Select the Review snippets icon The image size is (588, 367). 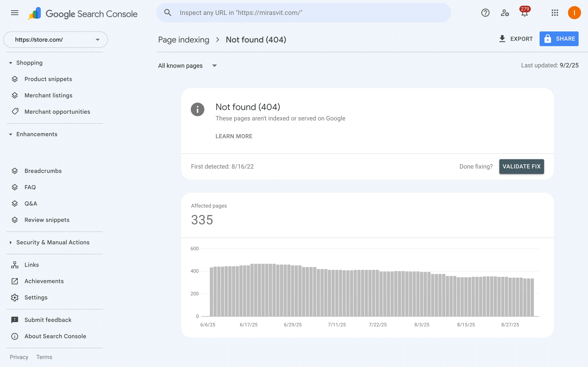15,220
